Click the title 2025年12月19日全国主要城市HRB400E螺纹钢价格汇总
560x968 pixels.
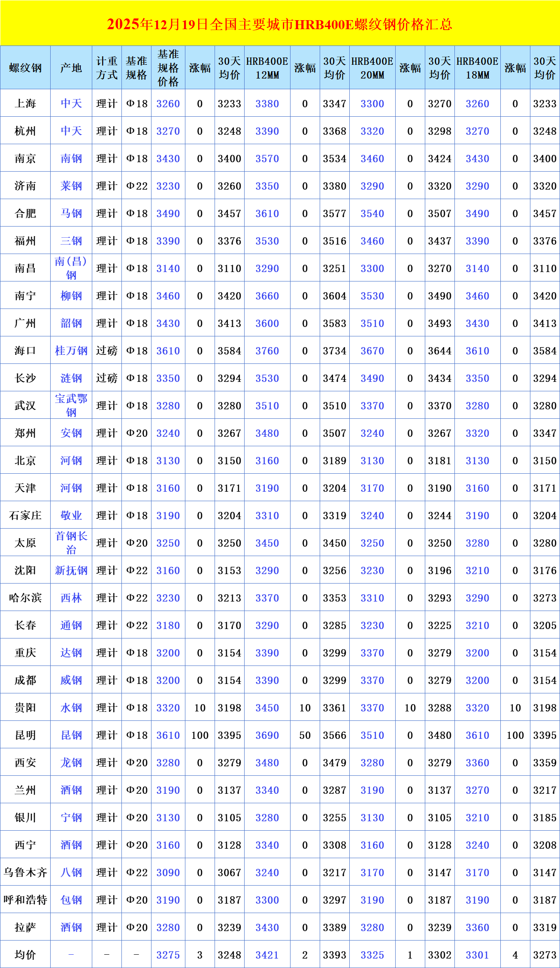point(280,24)
